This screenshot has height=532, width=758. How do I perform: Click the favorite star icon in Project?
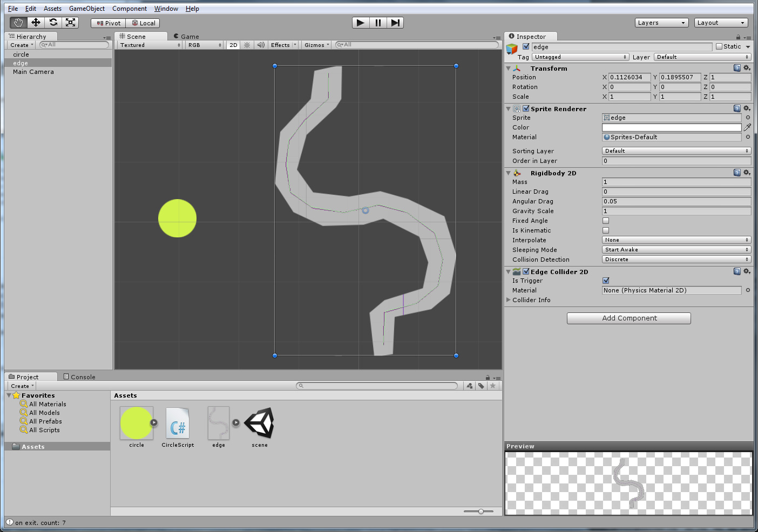[x=492, y=386]
